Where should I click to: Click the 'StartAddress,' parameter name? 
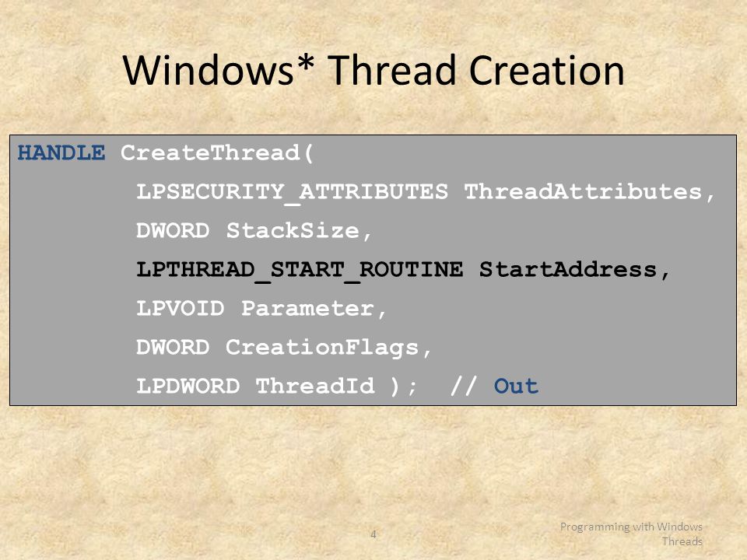[x=574, y=270]
